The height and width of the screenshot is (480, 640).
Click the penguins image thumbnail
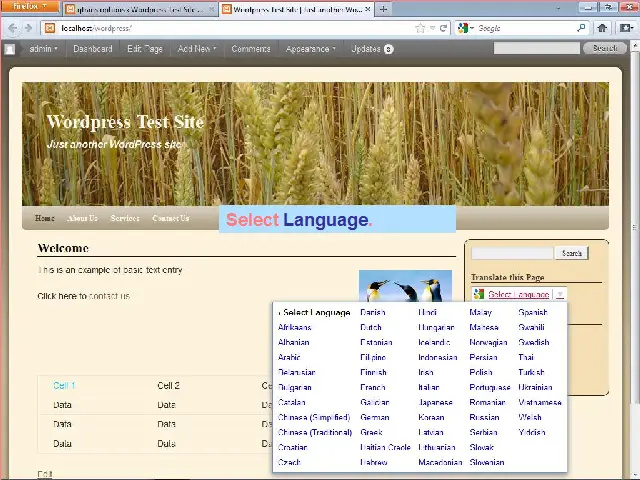(x=405, y=286)
